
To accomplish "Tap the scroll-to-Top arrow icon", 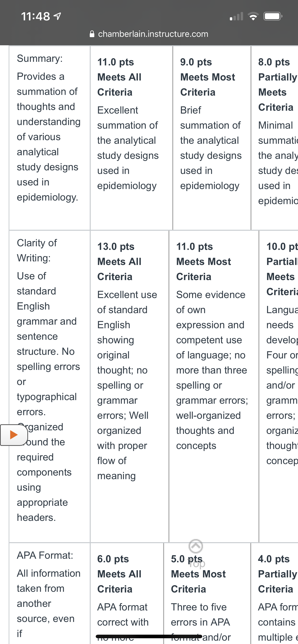I will click(196, 546).
